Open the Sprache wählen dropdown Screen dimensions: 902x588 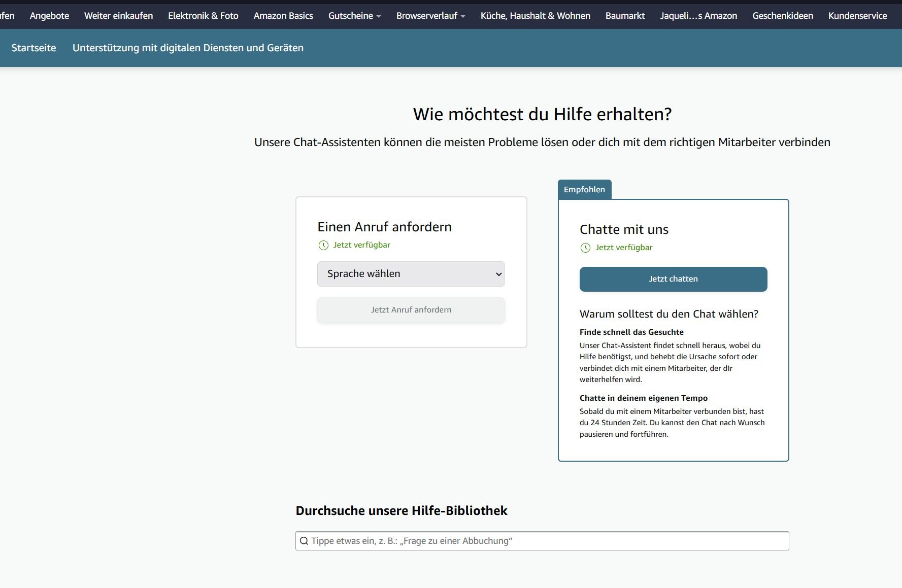click(411, 274)
